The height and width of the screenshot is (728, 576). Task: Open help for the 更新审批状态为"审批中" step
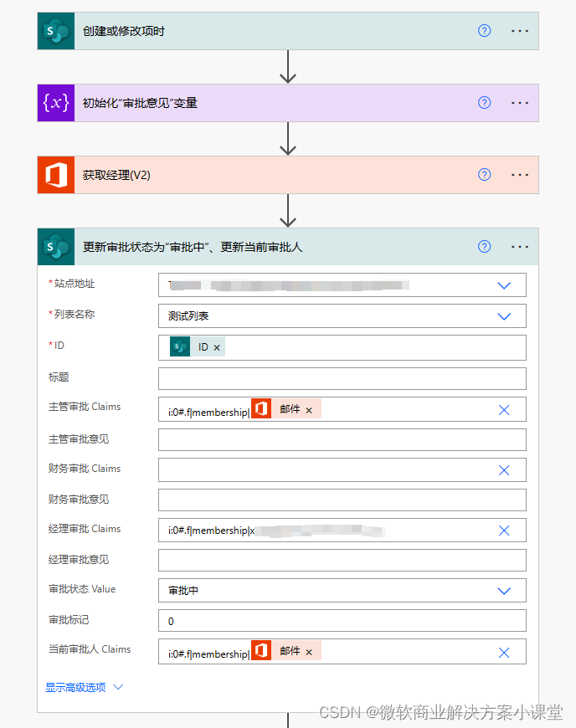point(484,247)
